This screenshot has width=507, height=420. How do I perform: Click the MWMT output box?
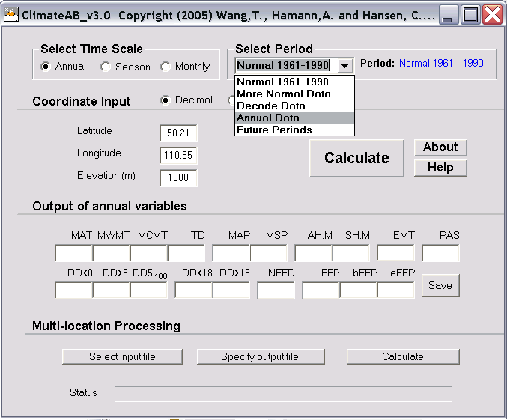click(112, 253)
